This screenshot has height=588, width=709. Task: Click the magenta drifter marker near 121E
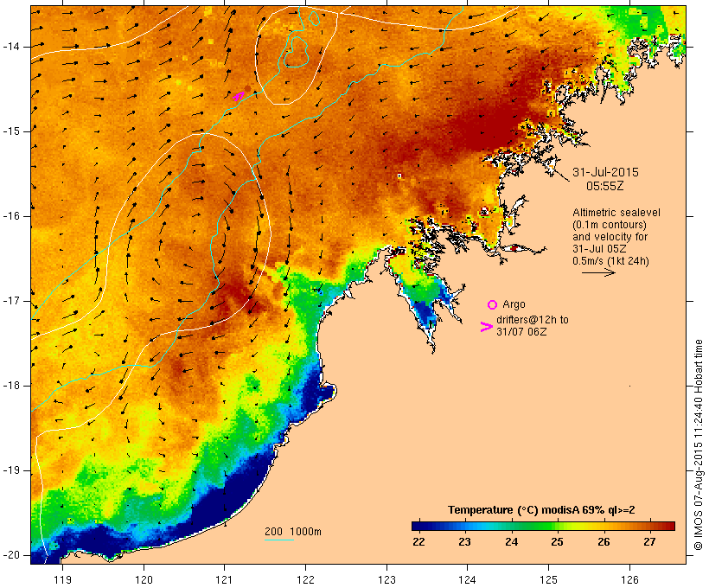[x=239, y=96]
